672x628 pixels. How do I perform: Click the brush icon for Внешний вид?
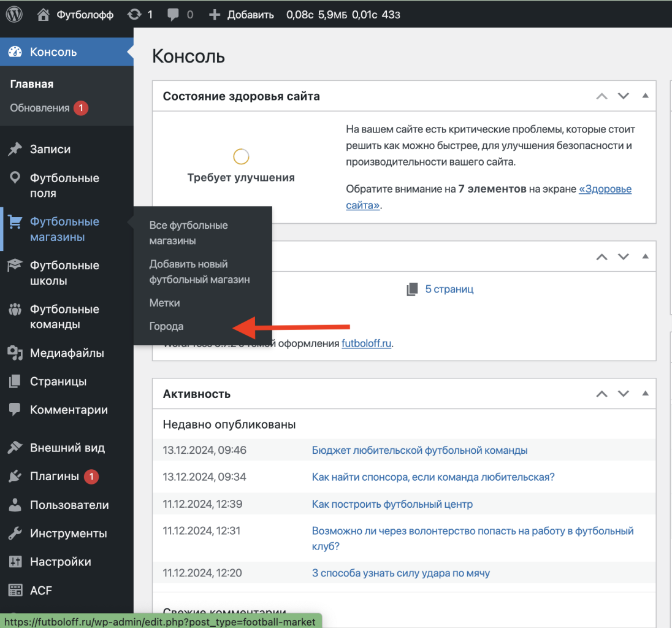tap(15, 448)
